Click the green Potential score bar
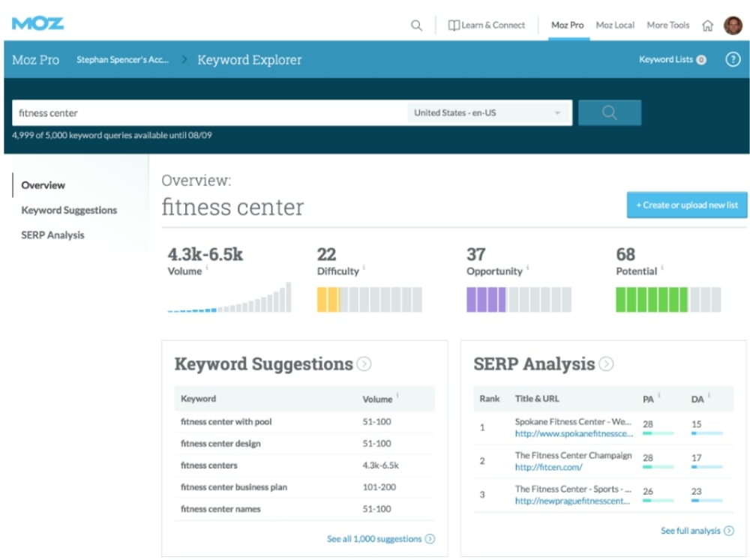This screenshot has height=560, width=750. pos(668,300)
